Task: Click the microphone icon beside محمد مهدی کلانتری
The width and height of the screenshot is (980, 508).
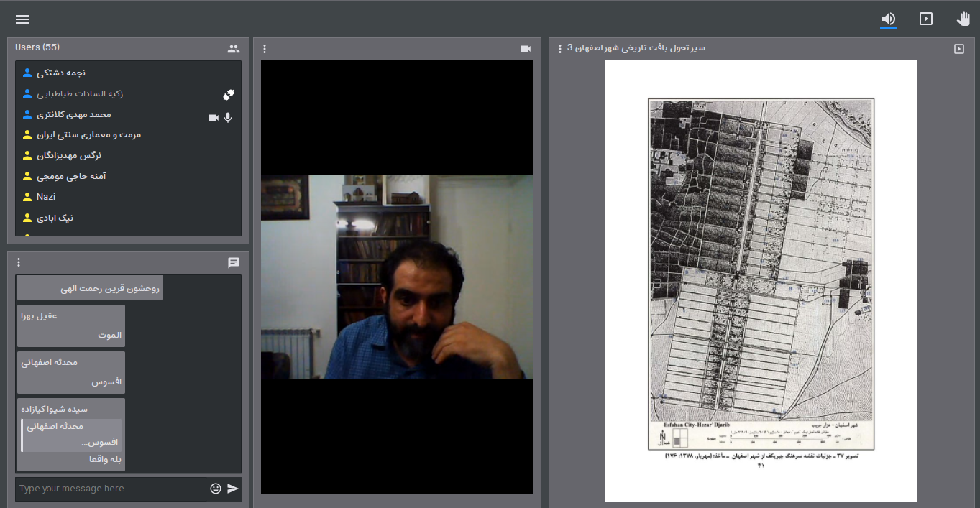Action: tap(228, 118)
